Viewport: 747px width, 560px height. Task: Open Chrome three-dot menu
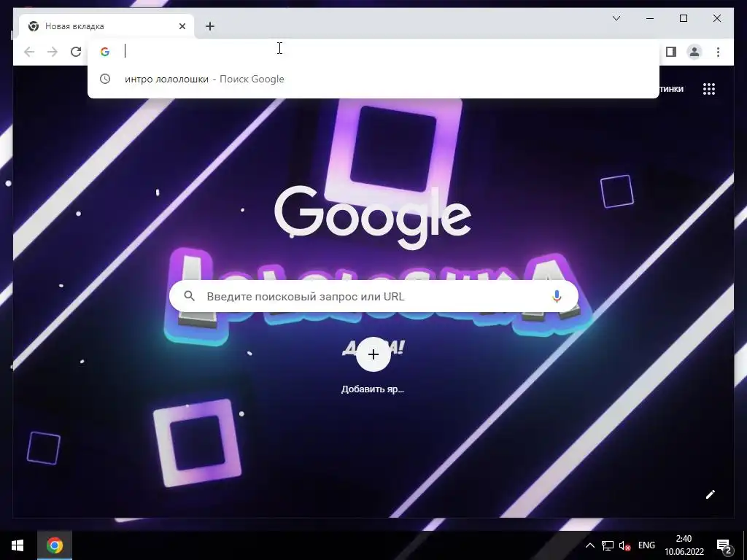(x=718, y=52)
